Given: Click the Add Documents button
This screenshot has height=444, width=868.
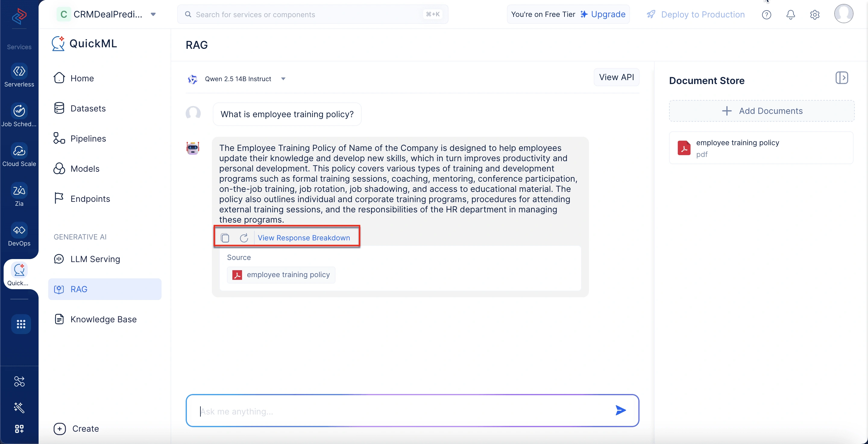Looking at the screenshot, I should pyautogui.click(x=762, y=111).
